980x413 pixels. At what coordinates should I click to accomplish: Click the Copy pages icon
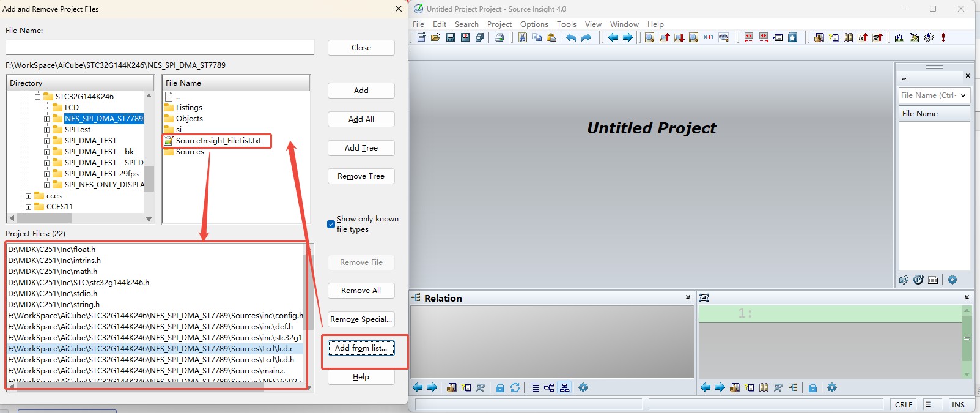click(537, 37)
